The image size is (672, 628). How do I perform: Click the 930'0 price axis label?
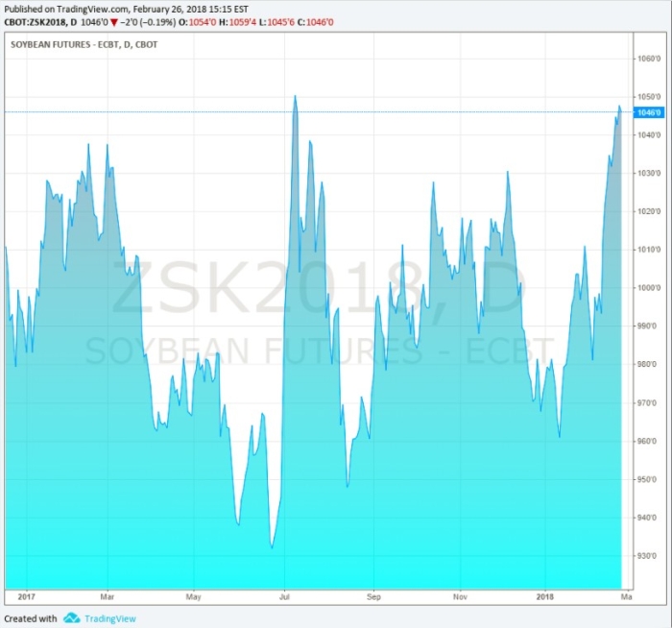tap(647, 556)
